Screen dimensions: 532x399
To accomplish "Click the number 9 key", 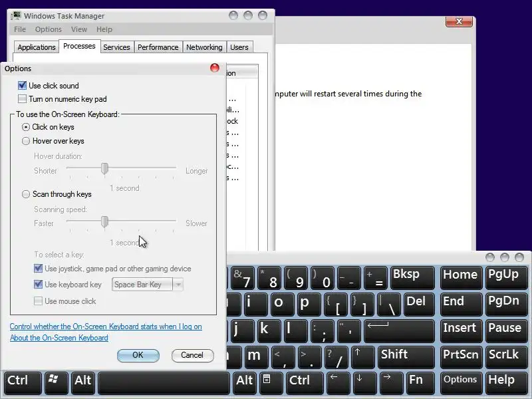I will point(296,277).
